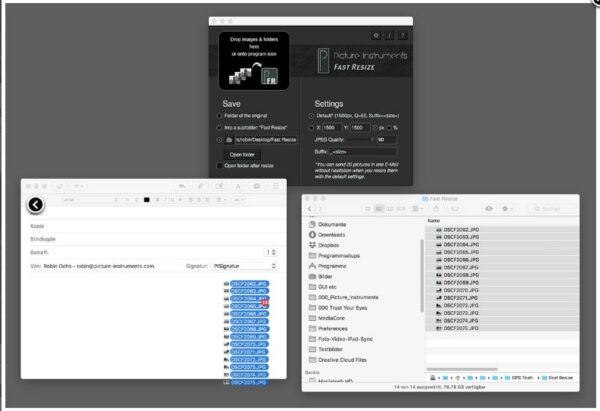Tick 'Open folder after resize' checkbox
Viewport: 600px width, 411px height.
[x=219, y=166]
